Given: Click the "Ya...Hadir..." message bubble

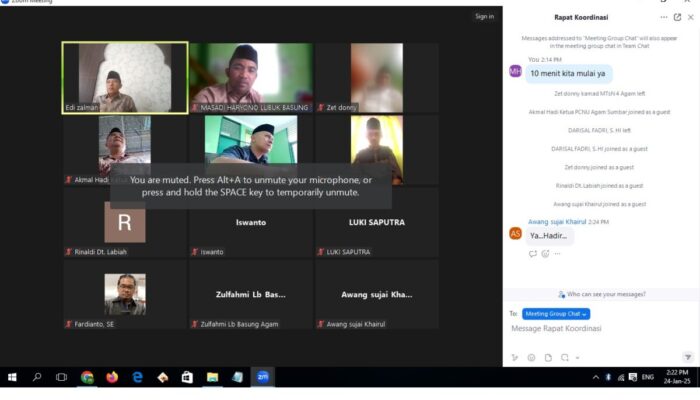Looking at the screenshot, I should [x=549, y=236].
